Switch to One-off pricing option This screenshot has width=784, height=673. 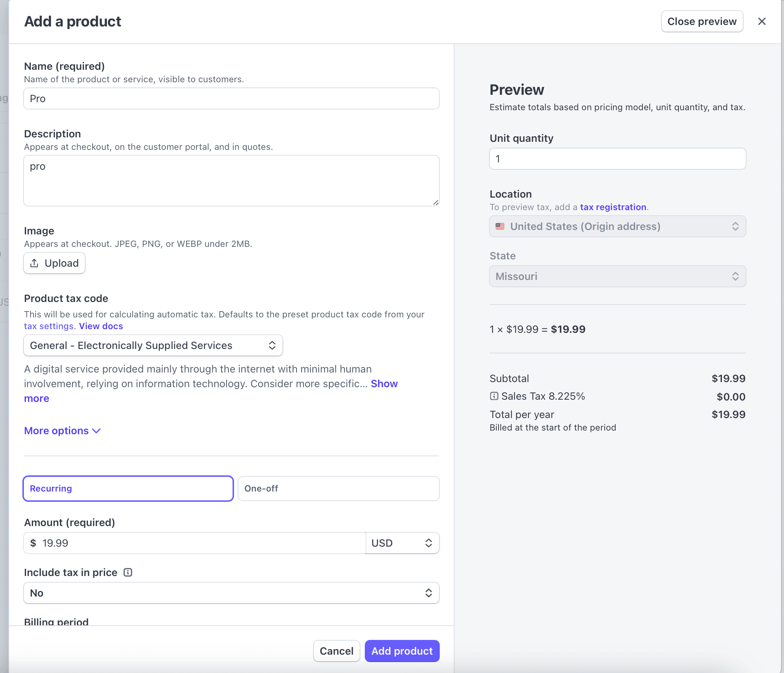coord(338,488)
